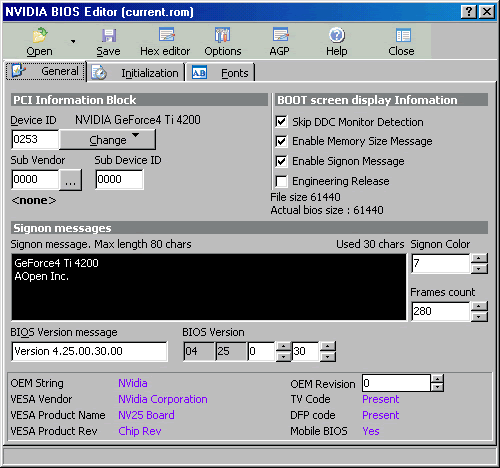Click the Open folder icon

(x=40, y=35)
